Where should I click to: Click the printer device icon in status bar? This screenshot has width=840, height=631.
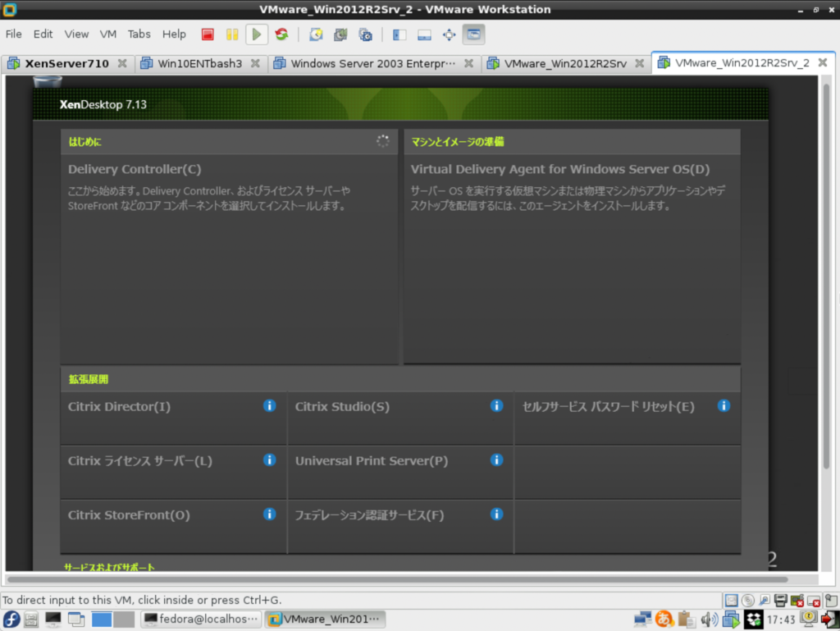coord(781,601)
